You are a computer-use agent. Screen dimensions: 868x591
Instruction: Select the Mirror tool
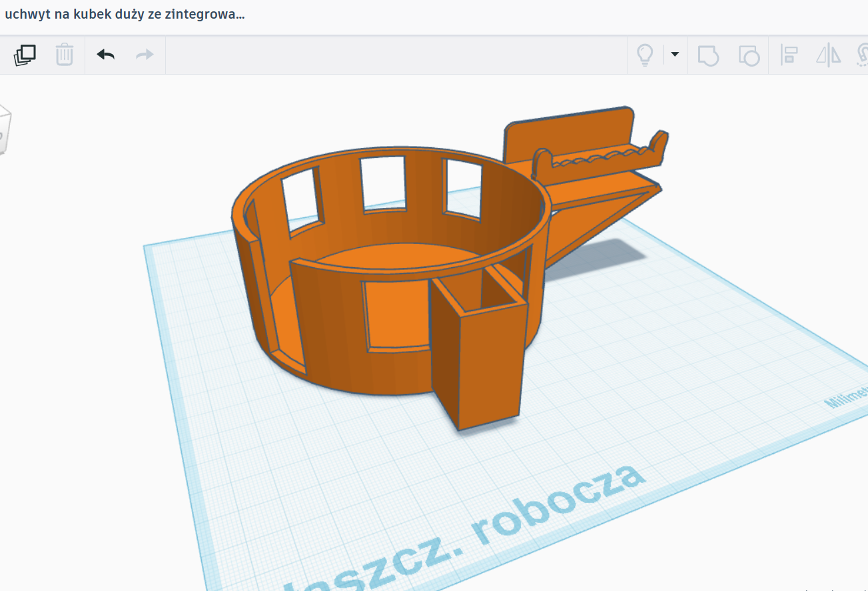click(828, 55)
